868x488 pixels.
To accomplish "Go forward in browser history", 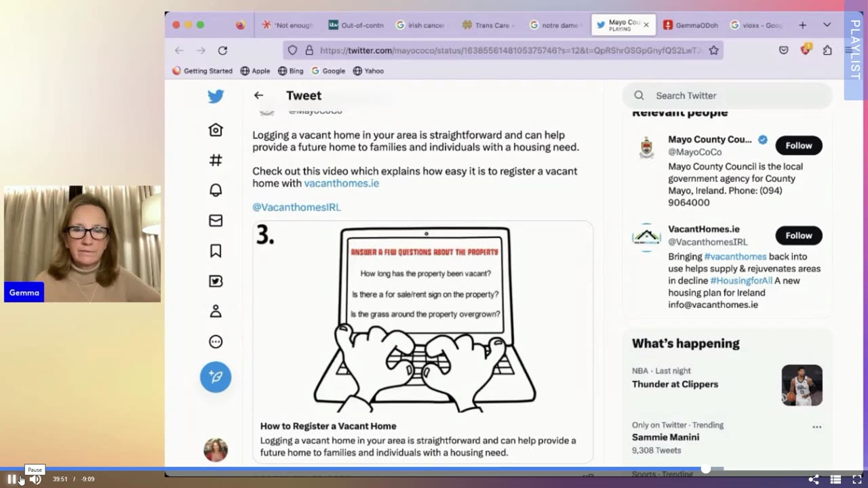I will [x=201, y=50].
